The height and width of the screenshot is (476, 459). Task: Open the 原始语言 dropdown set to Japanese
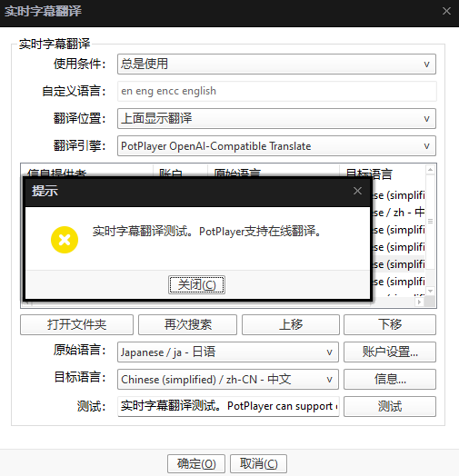click(228, 352)
